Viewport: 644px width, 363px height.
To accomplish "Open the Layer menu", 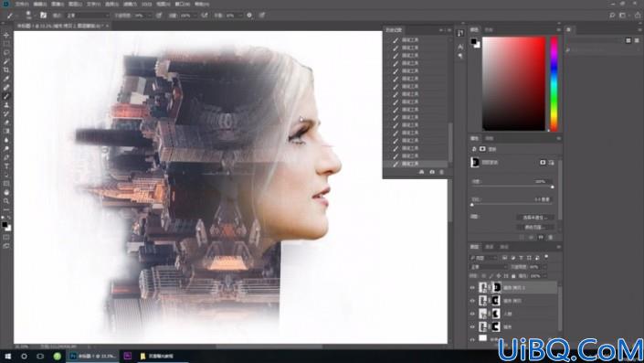I will 75,4.
